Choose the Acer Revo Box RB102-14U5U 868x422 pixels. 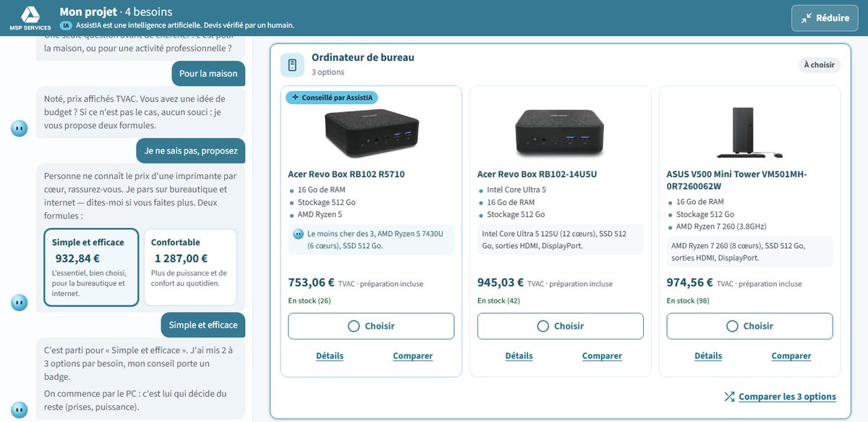[560, 326]
